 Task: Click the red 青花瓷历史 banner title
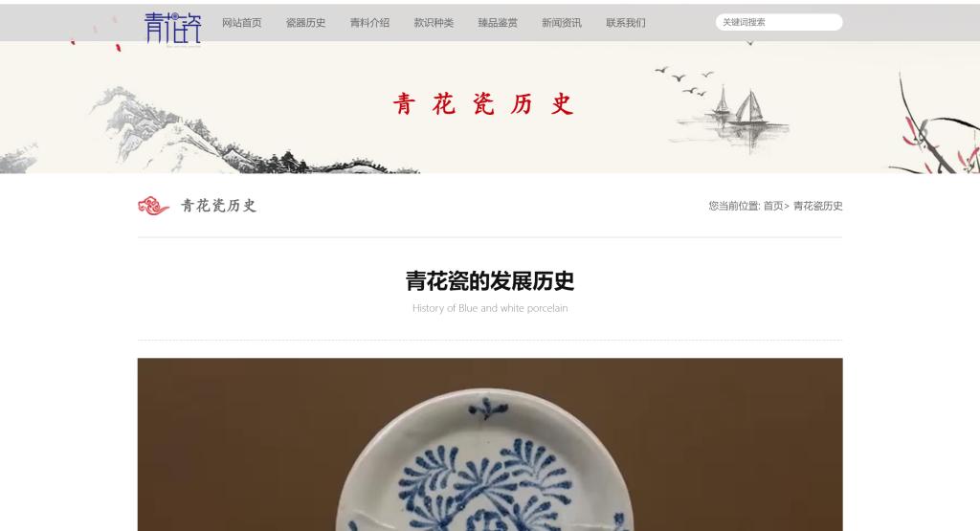point(483,103)
